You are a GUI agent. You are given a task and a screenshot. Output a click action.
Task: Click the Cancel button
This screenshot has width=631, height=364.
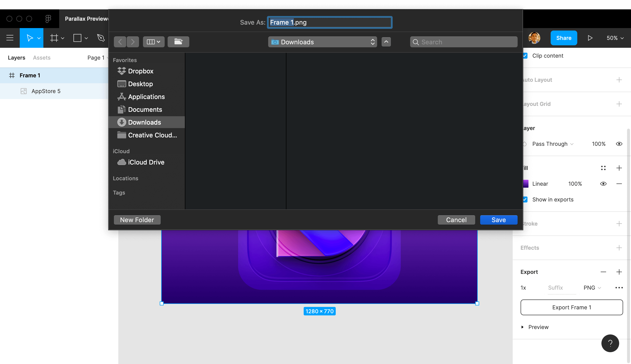[x=456, y=220]
